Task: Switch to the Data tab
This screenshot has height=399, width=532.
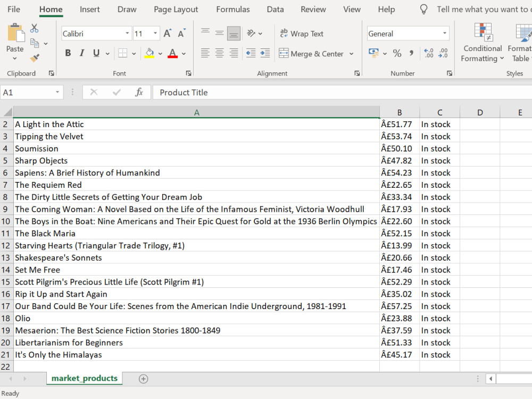Action: (275, 9)
